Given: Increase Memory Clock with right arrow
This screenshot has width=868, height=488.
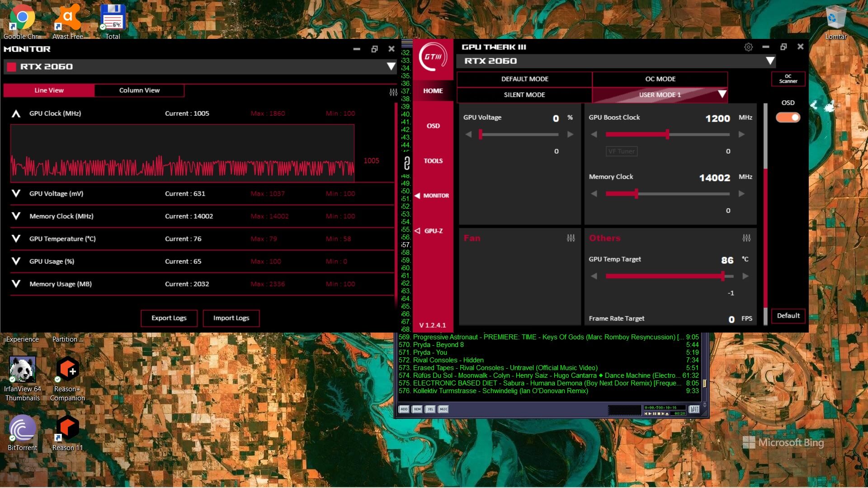Looking at the screenshot, I should tap(741, 193).
